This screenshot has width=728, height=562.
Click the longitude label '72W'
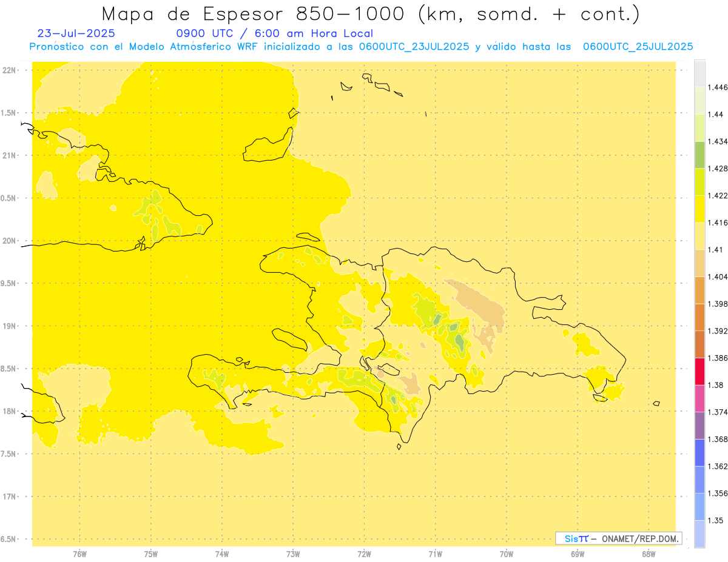click(x=365, y=554)
